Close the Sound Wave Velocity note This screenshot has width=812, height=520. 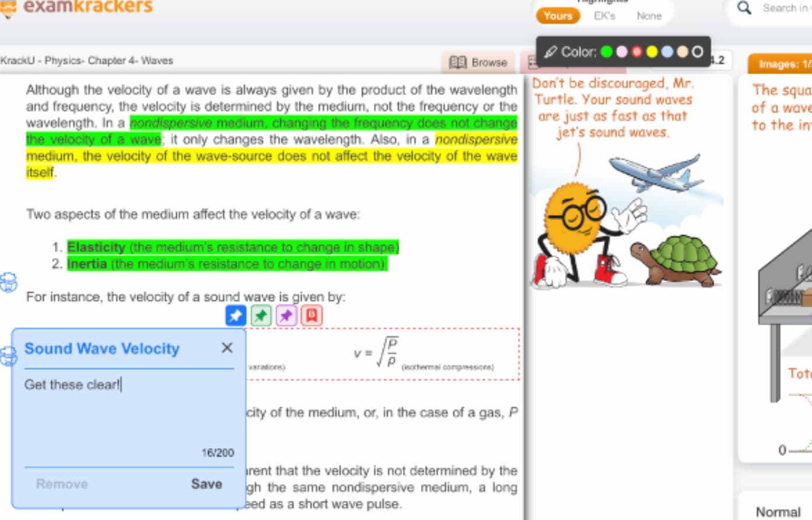[x=227, y=348]
